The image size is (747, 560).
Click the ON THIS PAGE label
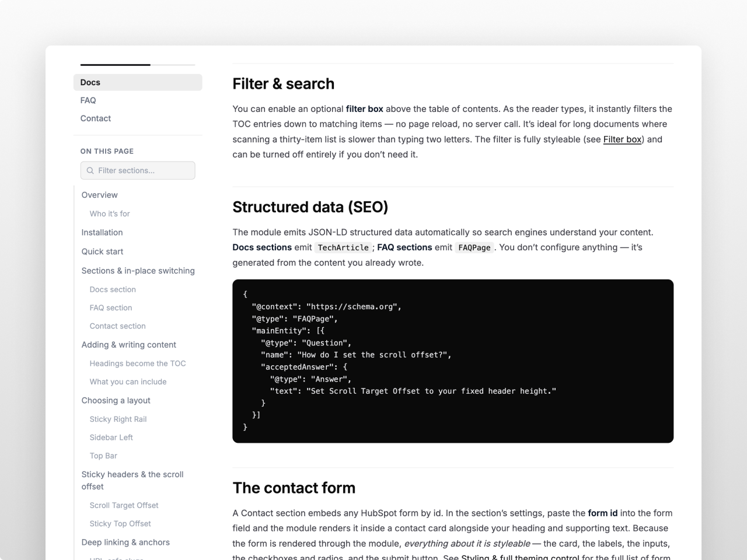click(107, 151)
